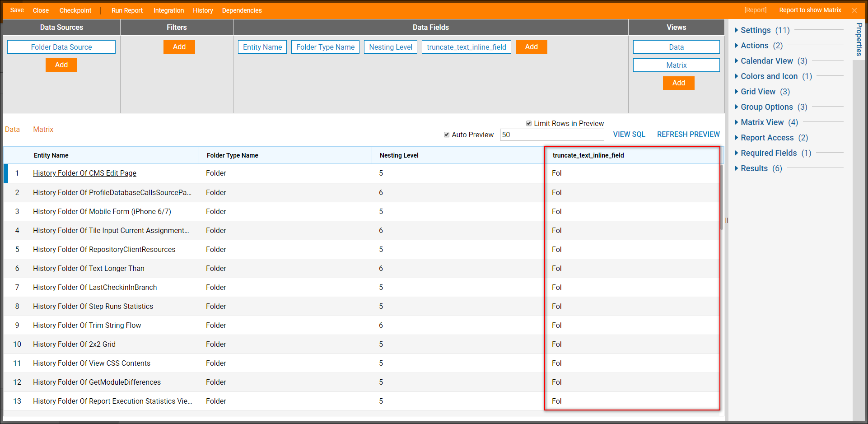Toggle the Auto Preview checkbox
This screenshot has width=868, height=424.
pos(447,135)
